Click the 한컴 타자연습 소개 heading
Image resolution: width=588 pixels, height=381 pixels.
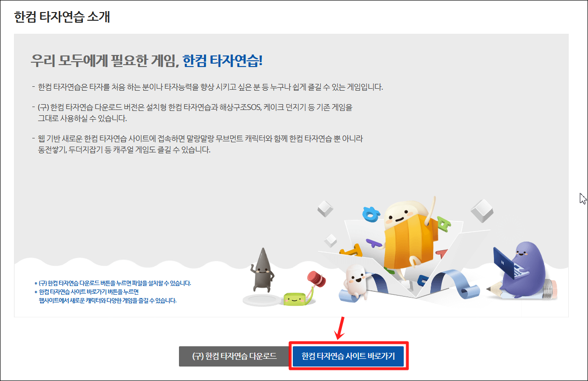coord(62,17)
